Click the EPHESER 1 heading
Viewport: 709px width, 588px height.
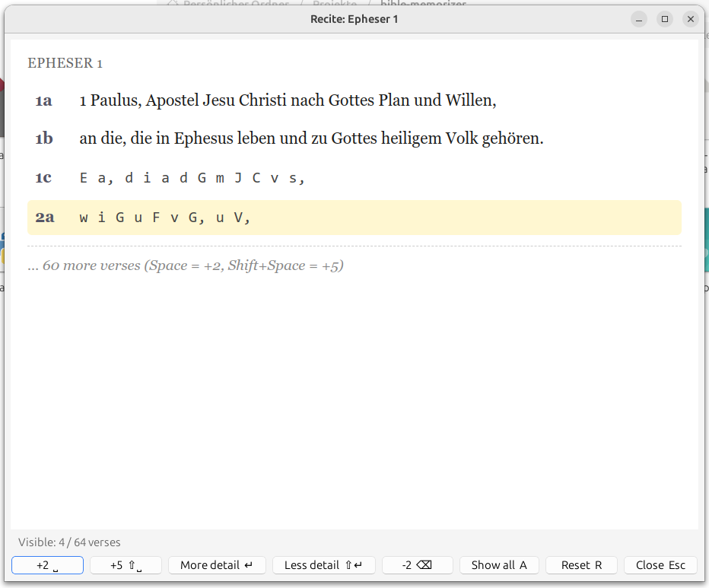(65, 63)
